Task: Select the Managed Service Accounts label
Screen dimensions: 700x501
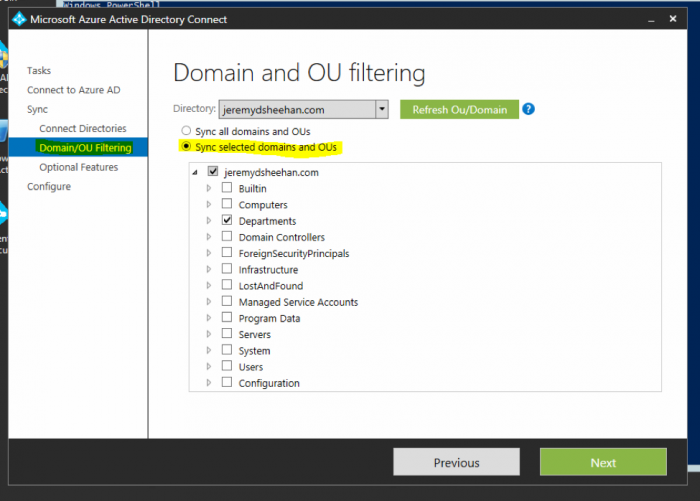Action: (298, 302)
